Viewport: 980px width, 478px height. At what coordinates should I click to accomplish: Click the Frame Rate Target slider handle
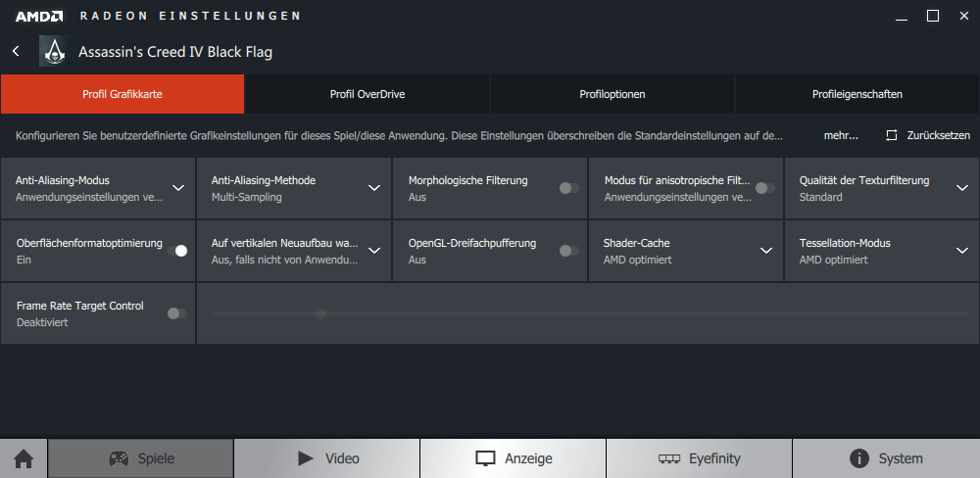pyautogui.click(x=320, y=313)
